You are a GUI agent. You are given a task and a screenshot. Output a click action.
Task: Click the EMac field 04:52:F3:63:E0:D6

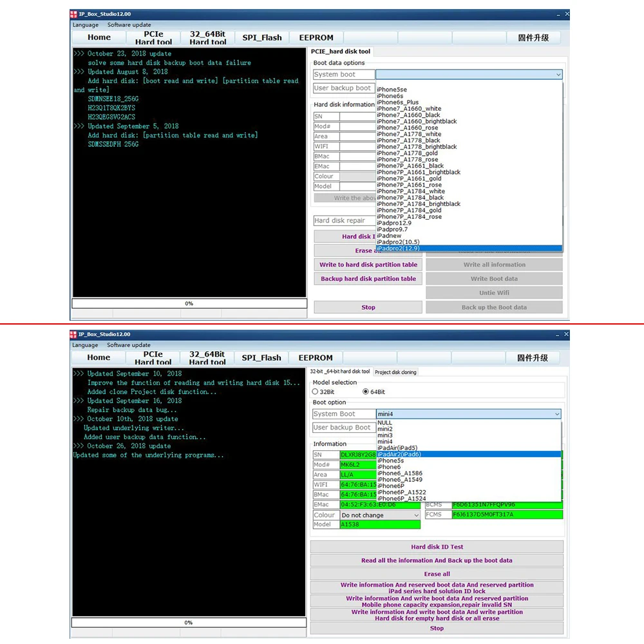coord(380,504)
